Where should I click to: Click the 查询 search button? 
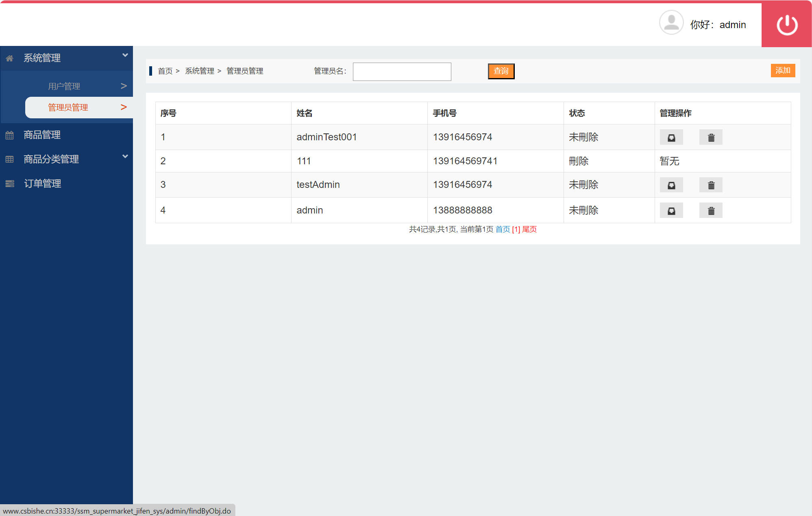click(501, 71)
